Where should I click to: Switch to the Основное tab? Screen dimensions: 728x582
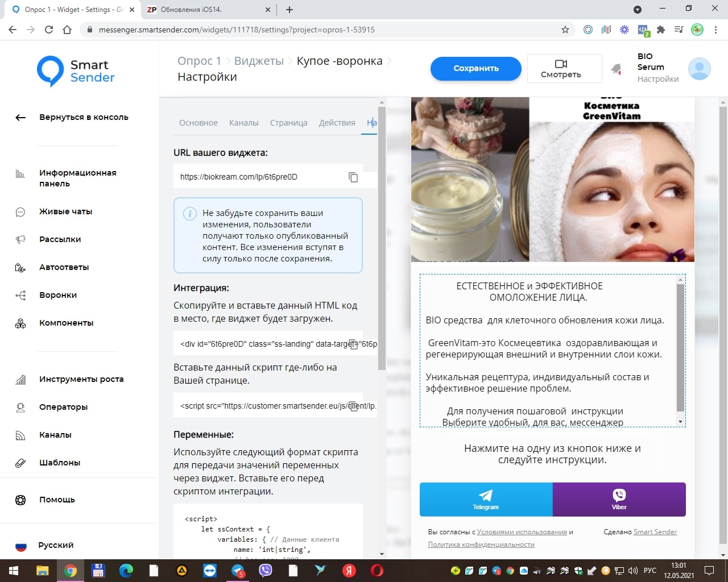198,123
